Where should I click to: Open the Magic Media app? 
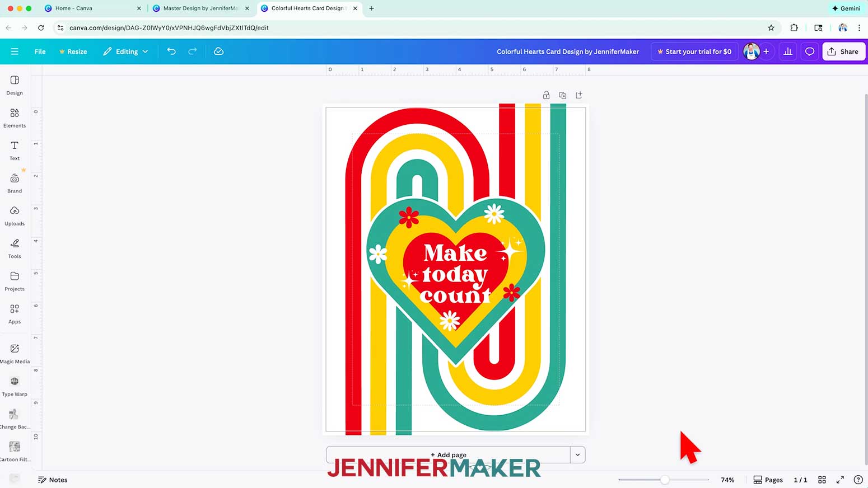click(x=15, y=354)
